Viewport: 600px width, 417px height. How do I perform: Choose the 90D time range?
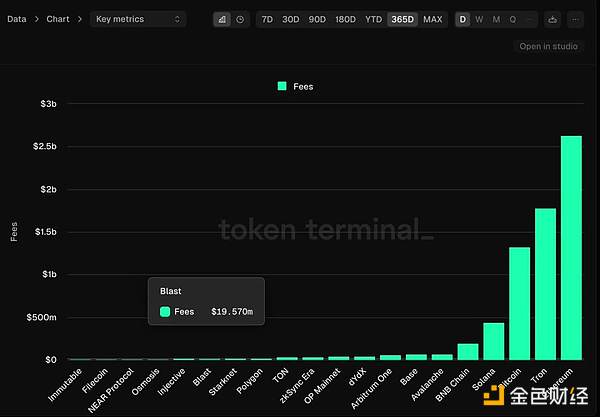click(x=317, y=19)
